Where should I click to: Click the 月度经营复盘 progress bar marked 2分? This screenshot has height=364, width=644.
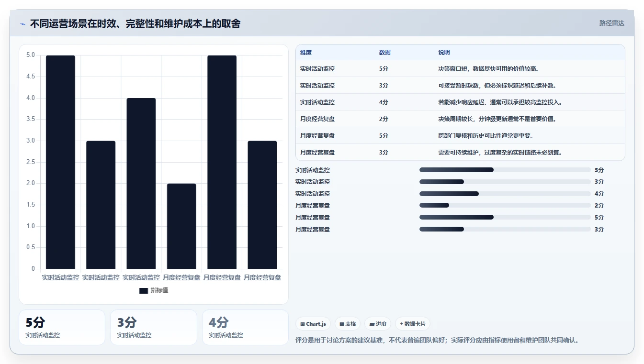tap(505, 205)
